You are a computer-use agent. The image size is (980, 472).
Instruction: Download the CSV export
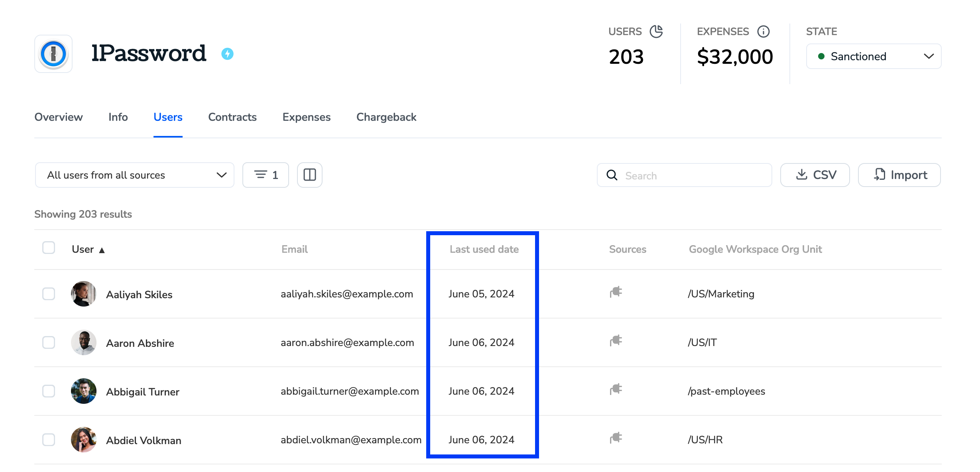(x=815, y=175)
